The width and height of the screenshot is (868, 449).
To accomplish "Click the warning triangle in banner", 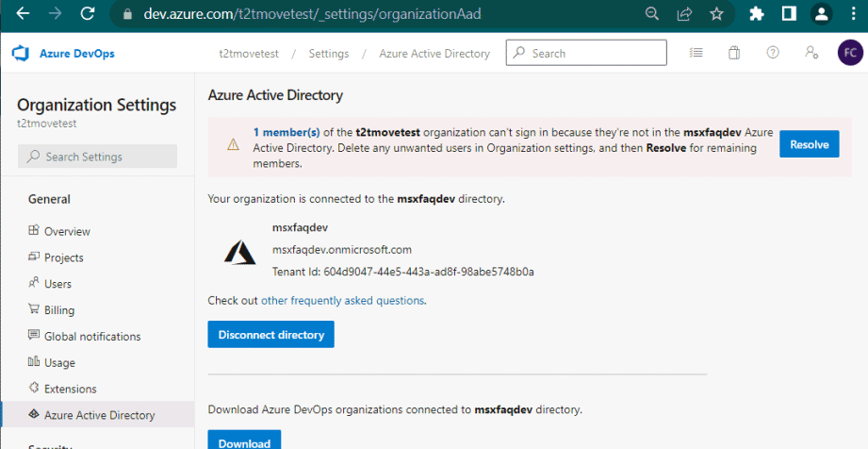I will pos(233,144).
